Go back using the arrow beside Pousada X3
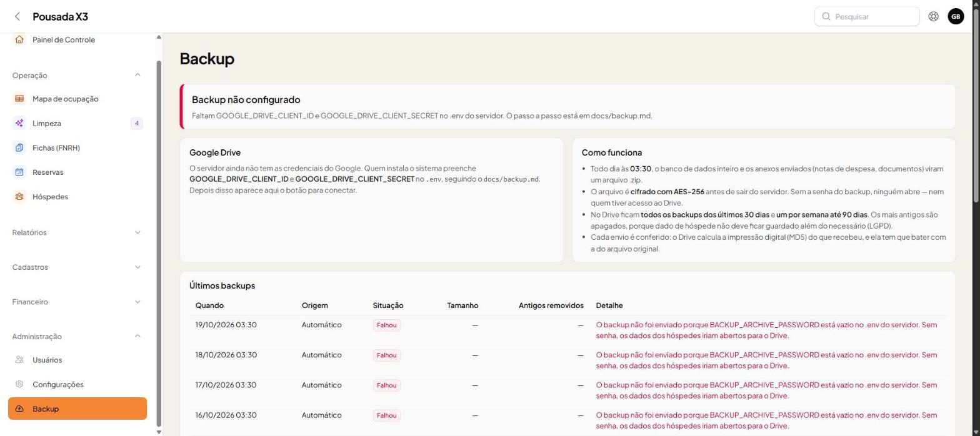Screen dimensions: 980x436 click(17, 17)
